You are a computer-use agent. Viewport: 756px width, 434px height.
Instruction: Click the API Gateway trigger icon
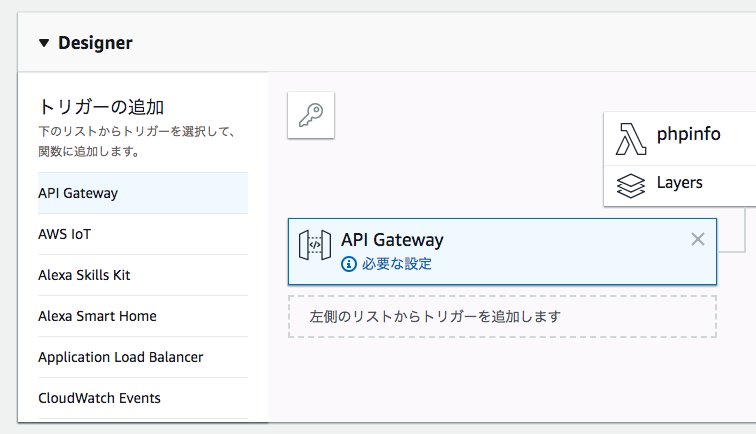click(315, 245)
